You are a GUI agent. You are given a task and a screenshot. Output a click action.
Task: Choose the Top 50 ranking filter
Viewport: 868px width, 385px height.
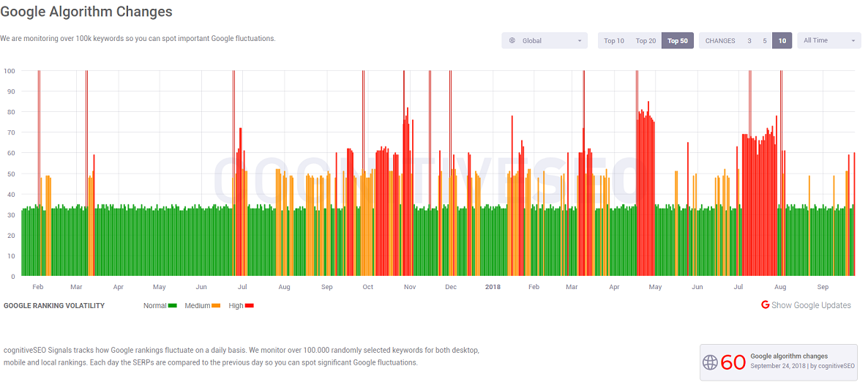click(x=678, y=41)
